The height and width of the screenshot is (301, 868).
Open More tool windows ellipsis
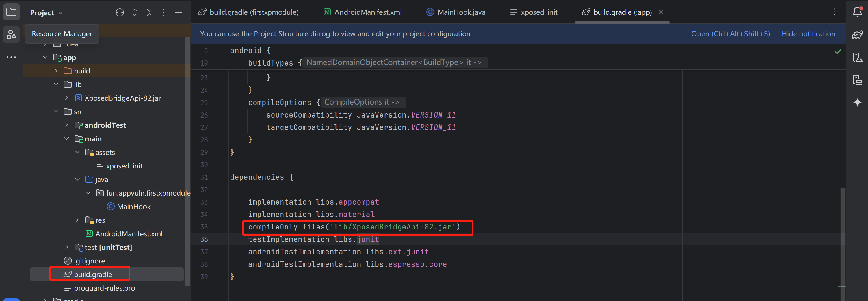[11, 57]
